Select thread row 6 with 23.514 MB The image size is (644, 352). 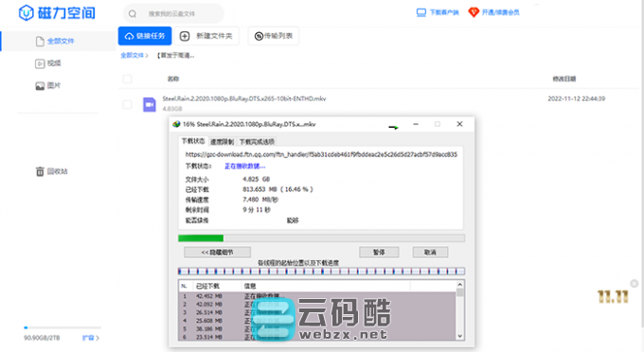[x=317, y=337]
